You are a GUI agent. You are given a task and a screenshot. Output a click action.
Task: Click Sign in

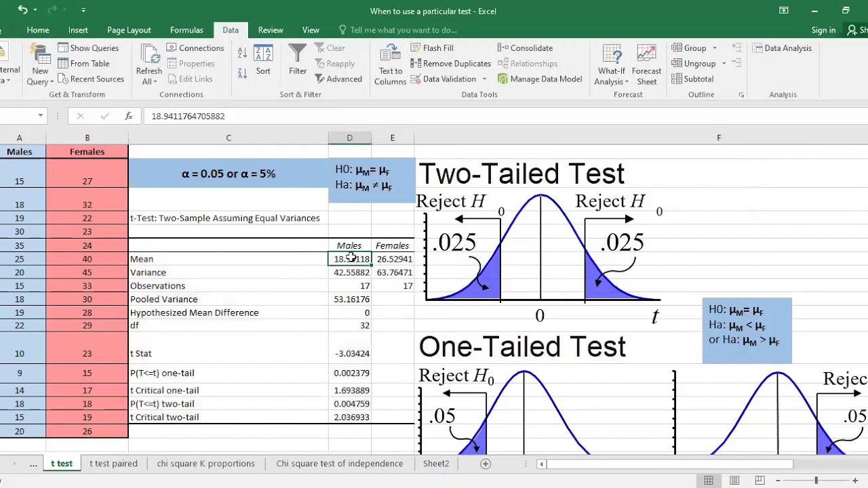pyautogui.click(x=823, y=30)
